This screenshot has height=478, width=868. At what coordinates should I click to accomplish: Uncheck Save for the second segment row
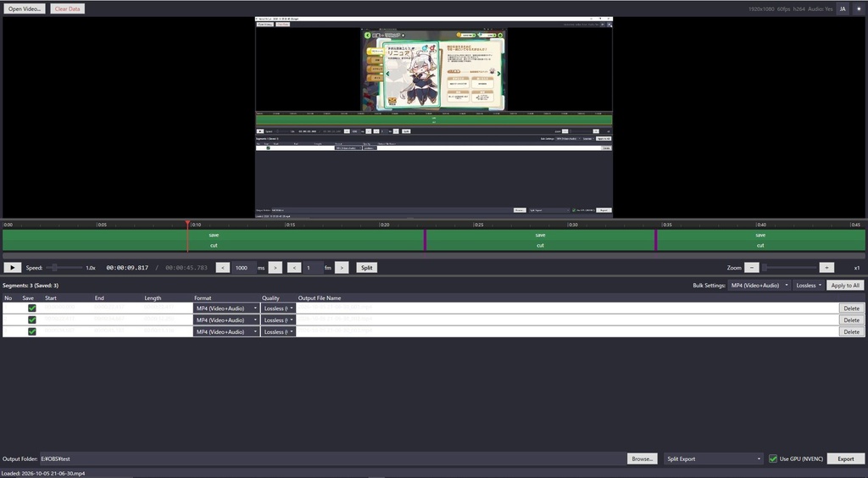click(x=32, y=320)
